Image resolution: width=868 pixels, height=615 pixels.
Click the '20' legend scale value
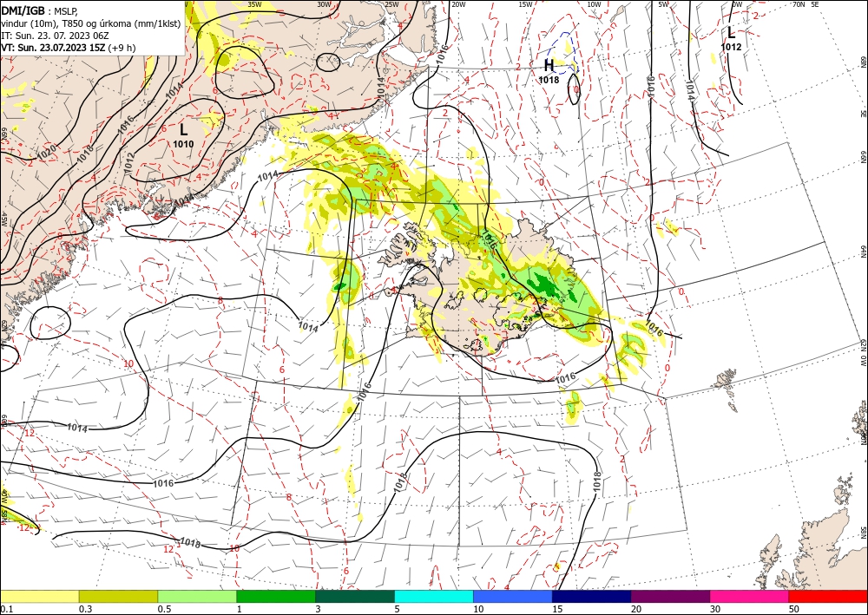636,609
